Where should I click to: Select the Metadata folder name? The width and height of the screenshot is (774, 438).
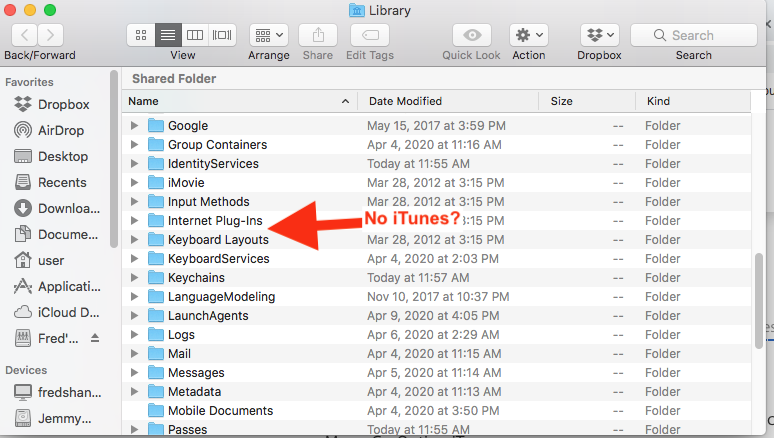point(194,392)
